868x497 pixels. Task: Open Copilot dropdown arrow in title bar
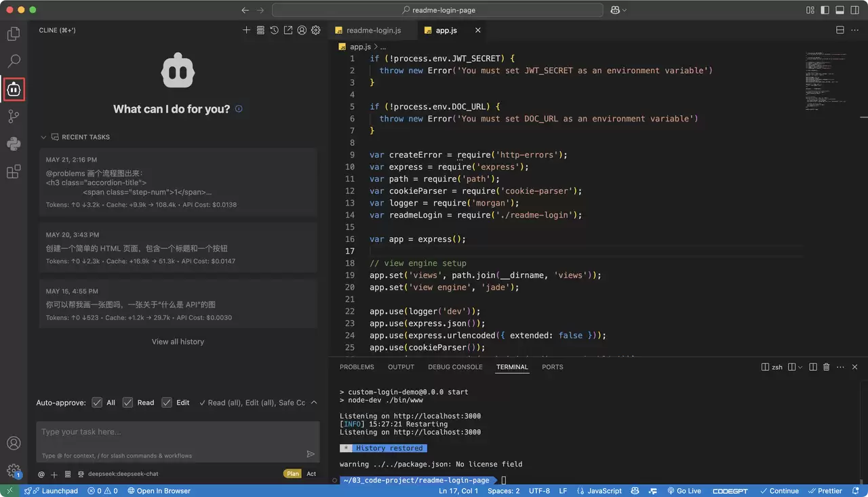pyautogui.click(x=624, y=10)
